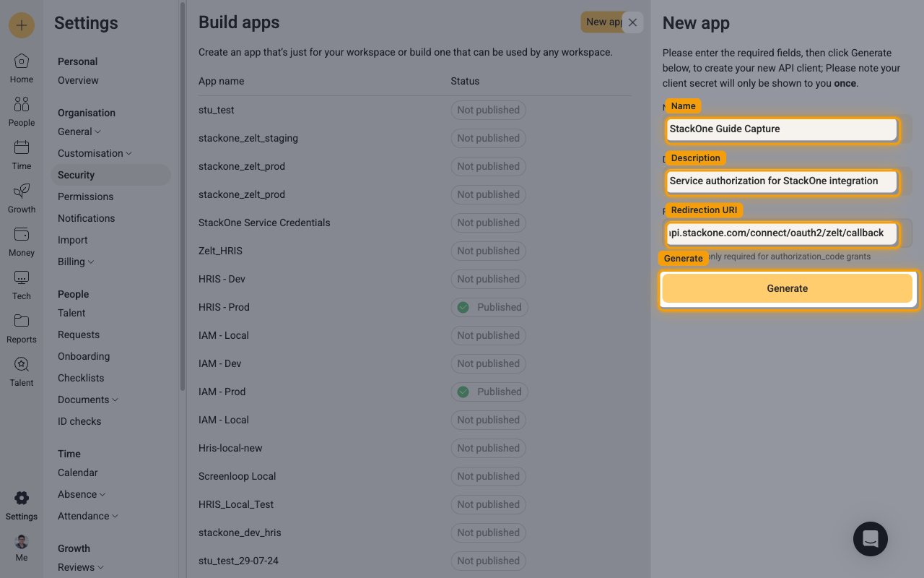Open ID checks settings
Image resolution: width=924 pixels, height=578 pixels.
tap(79, 421)
